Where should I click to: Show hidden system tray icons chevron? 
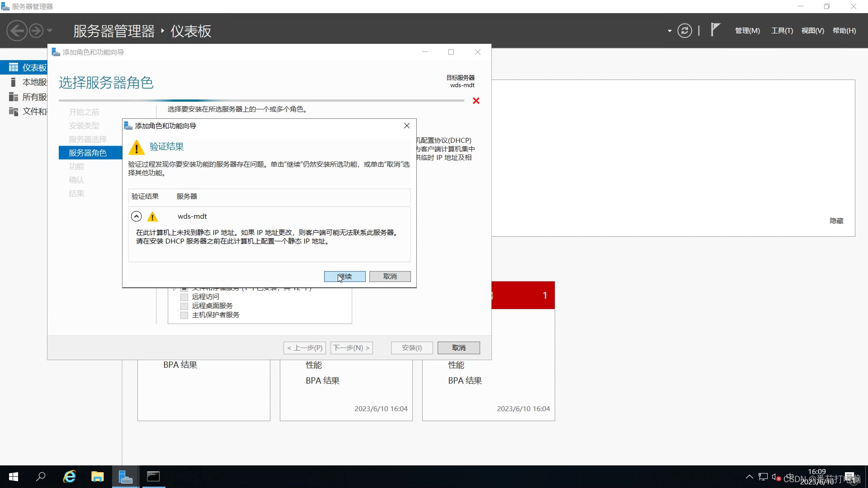pyautogui.click(x=750, y=477)
